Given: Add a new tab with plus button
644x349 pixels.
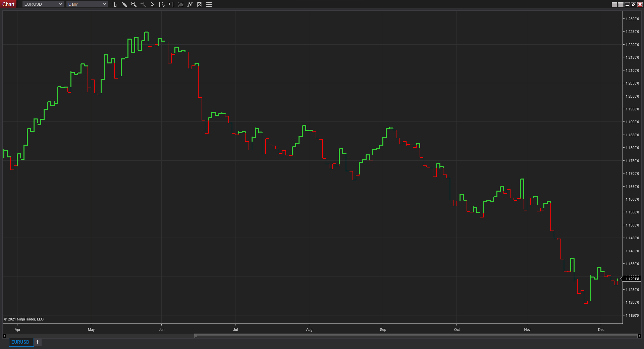Looking at the screenshot, I should point(38,342).
